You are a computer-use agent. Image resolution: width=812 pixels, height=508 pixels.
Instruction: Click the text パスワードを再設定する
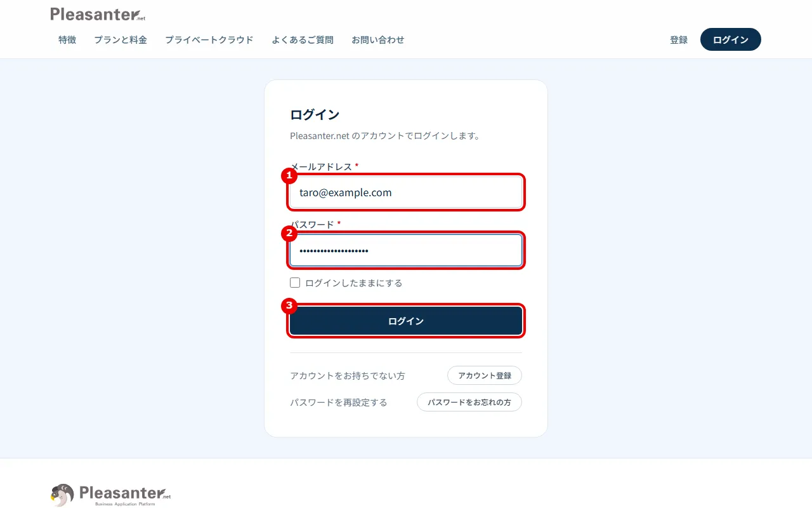coord(339,403)
